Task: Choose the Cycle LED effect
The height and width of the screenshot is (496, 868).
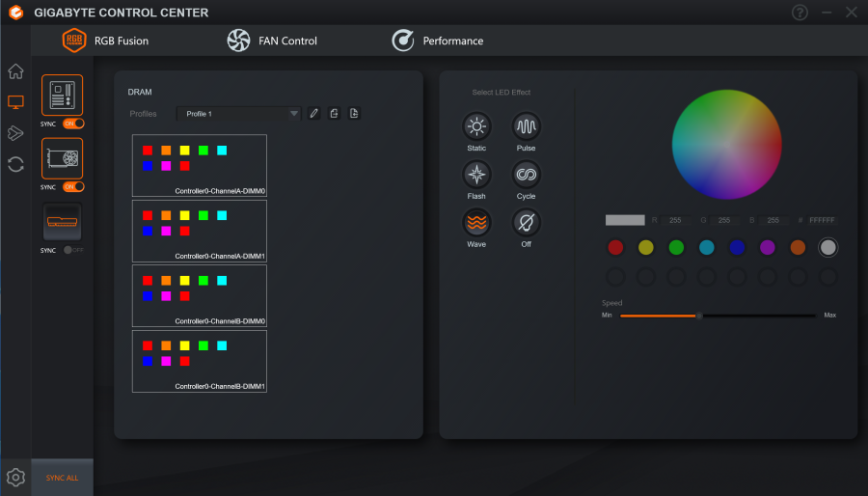Action: point(526,175)
